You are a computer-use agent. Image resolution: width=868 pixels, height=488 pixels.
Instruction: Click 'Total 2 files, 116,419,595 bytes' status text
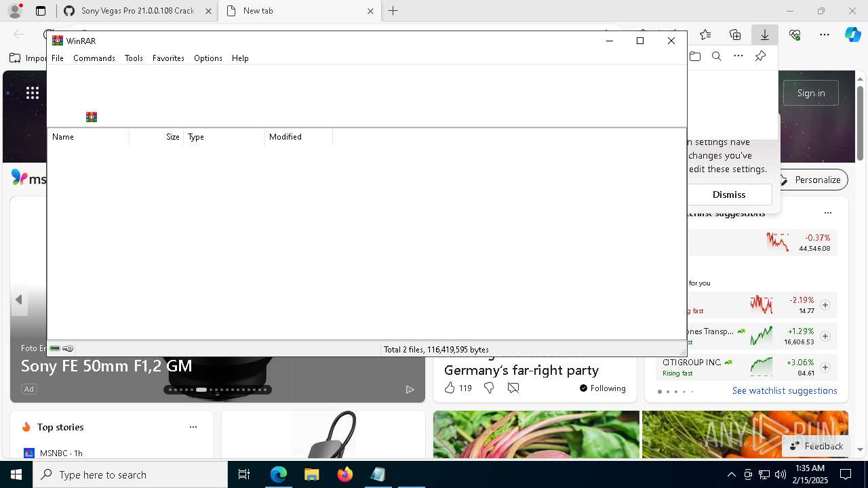click(x=436, y=350)
